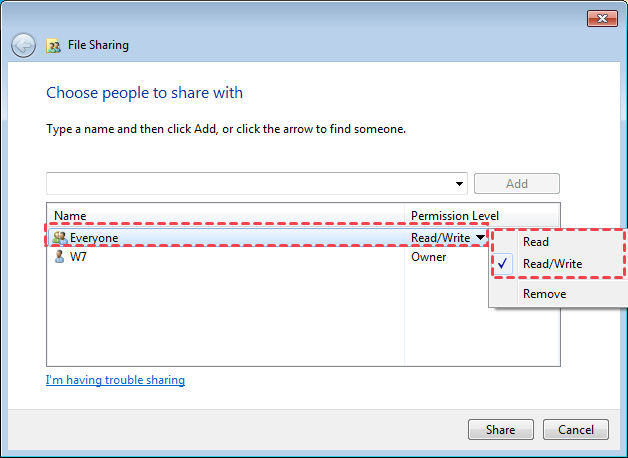Viewport: 628px width, 458px height.
Task: Choose Remove from the permission menu
Action: (544, 294)
